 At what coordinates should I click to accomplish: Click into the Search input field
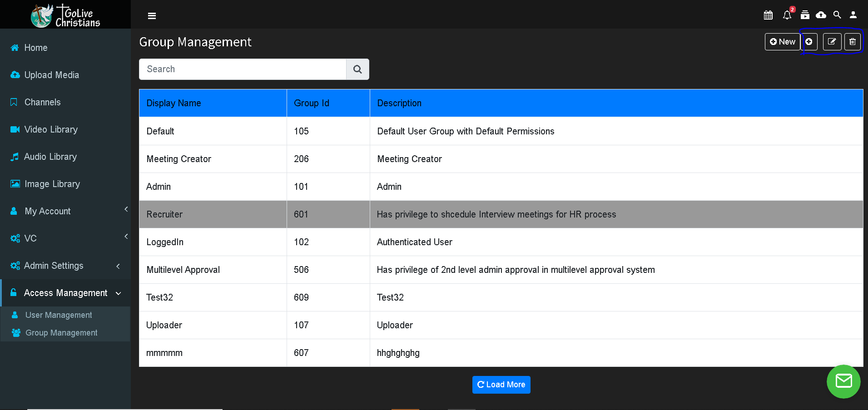243,69
